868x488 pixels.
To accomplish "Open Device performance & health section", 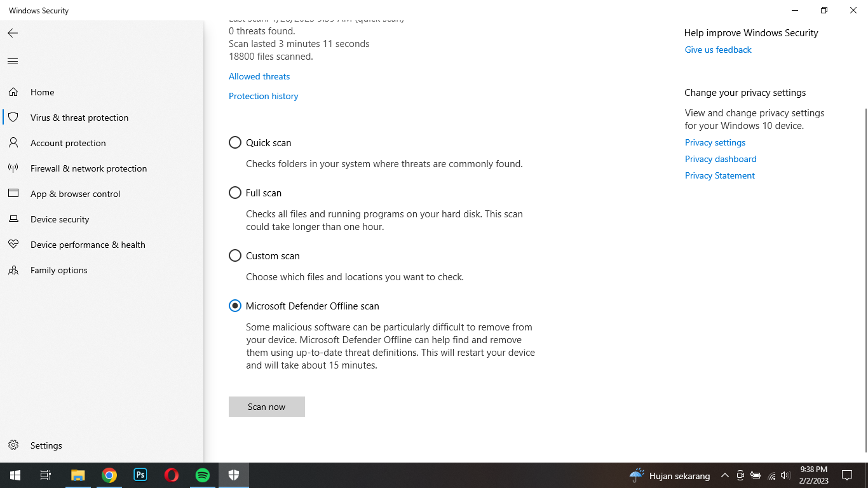I will click(88, 245).
